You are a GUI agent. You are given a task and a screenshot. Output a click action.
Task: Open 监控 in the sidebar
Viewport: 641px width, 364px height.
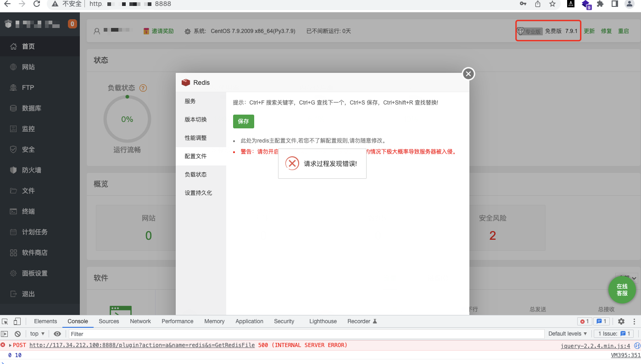pos(40,129)
